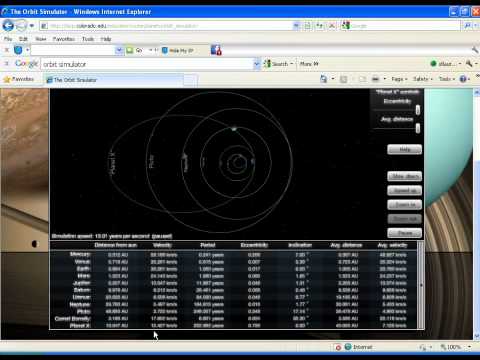Open the Google toolbar wrench settings
Image resolution: width=480 pixels, height=360 pixels.
click(469, 63)
